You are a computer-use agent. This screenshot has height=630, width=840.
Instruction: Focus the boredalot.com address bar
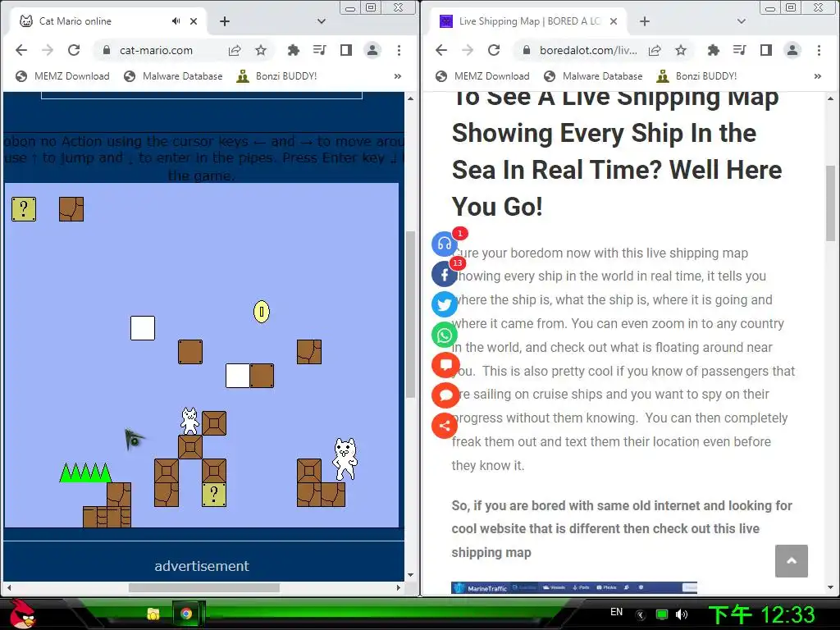click(x=588, y=50)
